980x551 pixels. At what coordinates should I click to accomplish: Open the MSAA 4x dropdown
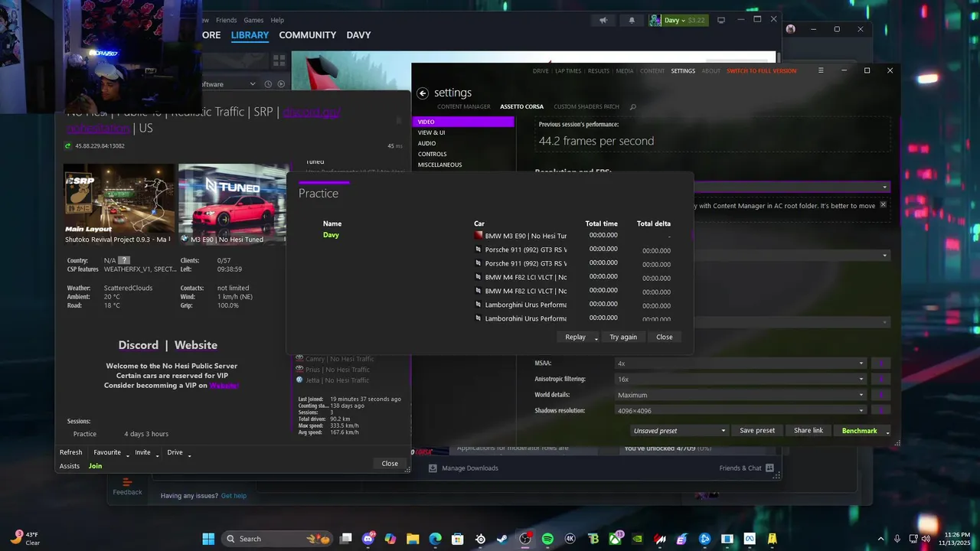pos(740,364)
